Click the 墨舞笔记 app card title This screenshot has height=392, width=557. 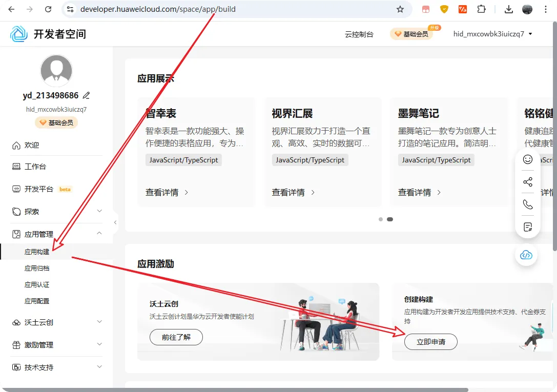coord(419,114)
